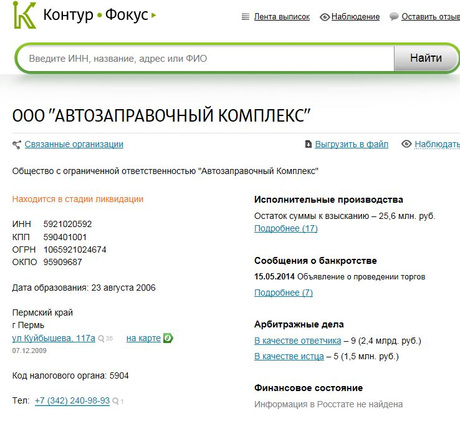This screenshot has width=460, height=421.
Task: Click ОКПО value 95909687
Action: click(63, 262)
